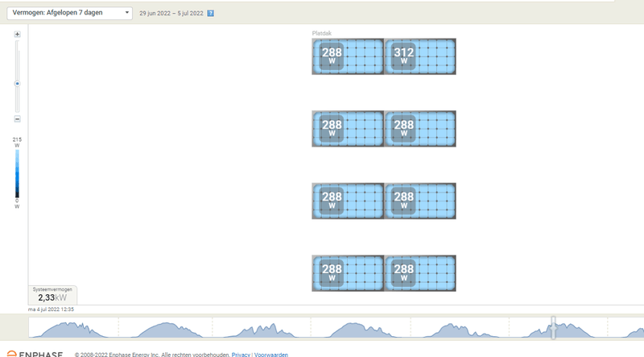Click the Systeemvermogen 2,33 kW box

[x=52, y=295]
